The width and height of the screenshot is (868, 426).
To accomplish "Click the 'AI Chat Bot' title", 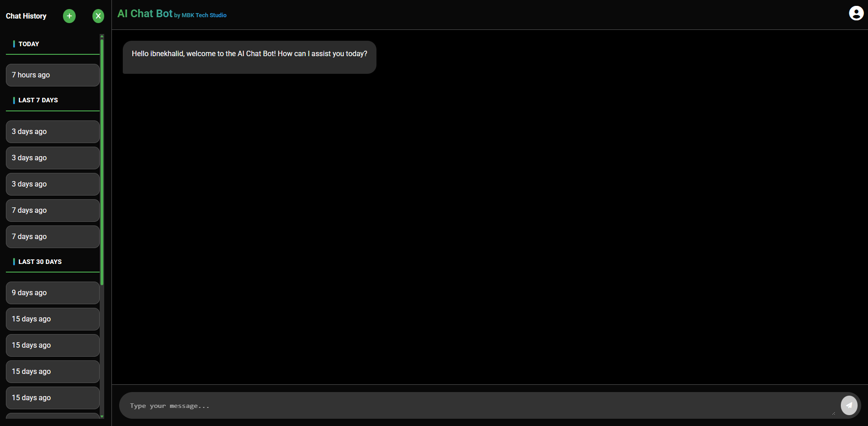I will (145, 14).
